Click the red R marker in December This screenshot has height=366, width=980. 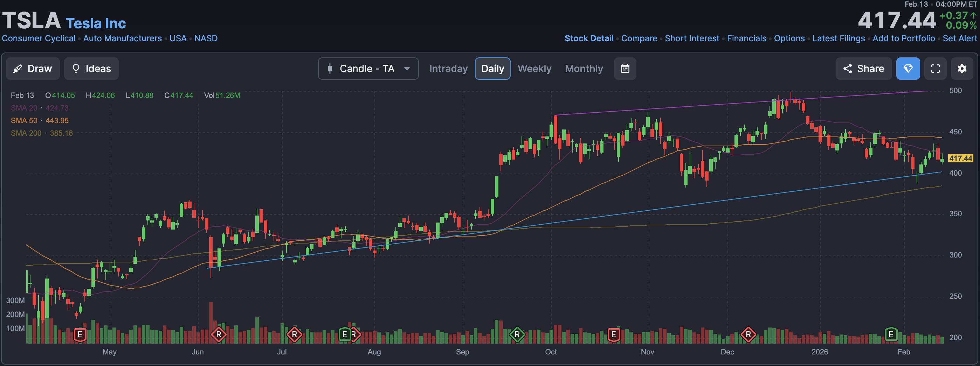click(748, 335)
